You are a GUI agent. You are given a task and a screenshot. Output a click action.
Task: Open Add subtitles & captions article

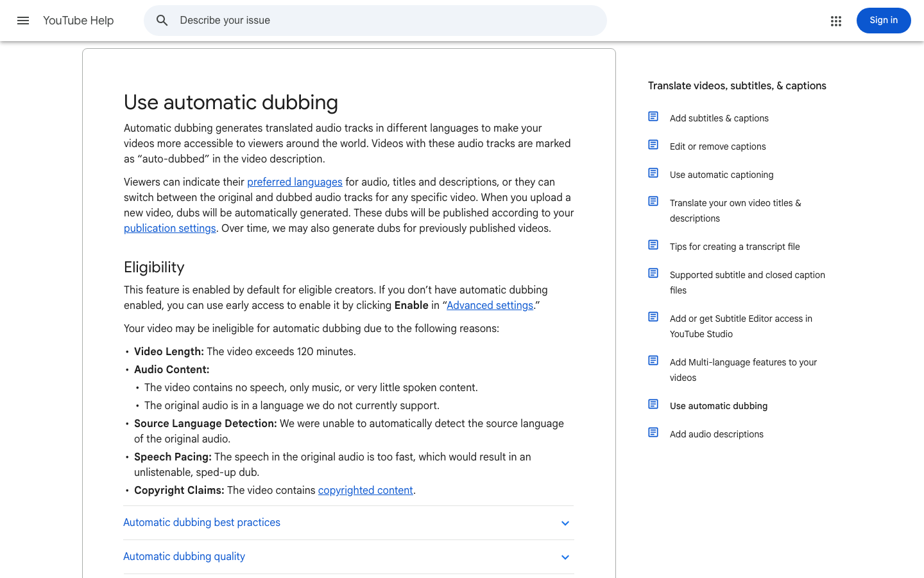click(x=719, y=118)
